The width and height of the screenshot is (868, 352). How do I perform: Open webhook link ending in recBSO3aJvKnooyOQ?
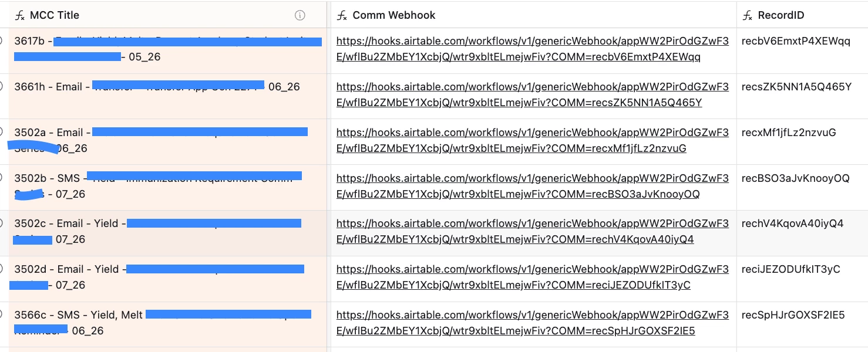coord(533,187)
